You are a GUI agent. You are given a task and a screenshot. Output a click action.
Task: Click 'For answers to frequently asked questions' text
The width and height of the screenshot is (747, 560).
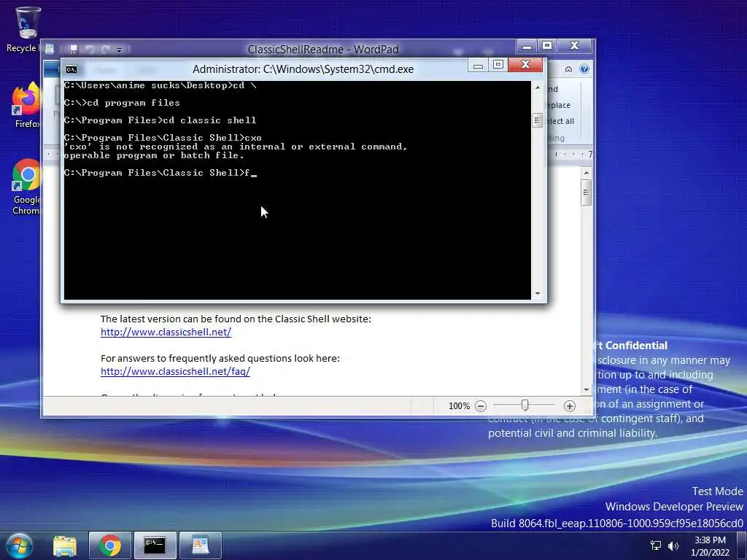[x=220, y=358]
